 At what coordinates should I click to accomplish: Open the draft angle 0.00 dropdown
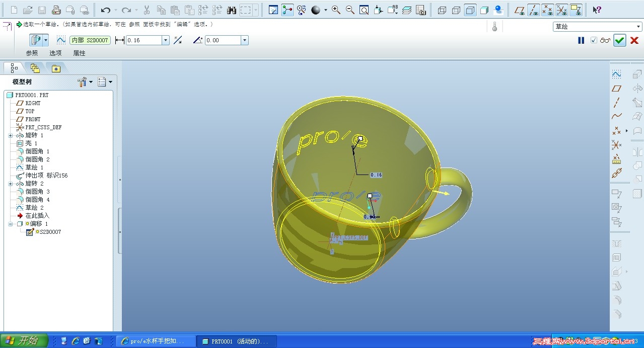click(x=245, y=40)
